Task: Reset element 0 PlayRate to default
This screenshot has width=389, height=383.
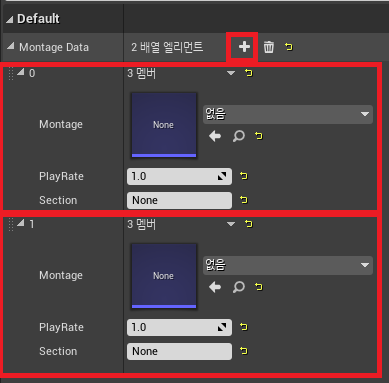Action: coord(244,176)
